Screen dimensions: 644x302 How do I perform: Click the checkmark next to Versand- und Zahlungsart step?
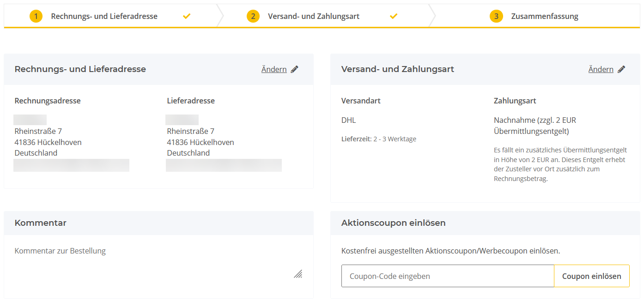(x=394, y=16)
